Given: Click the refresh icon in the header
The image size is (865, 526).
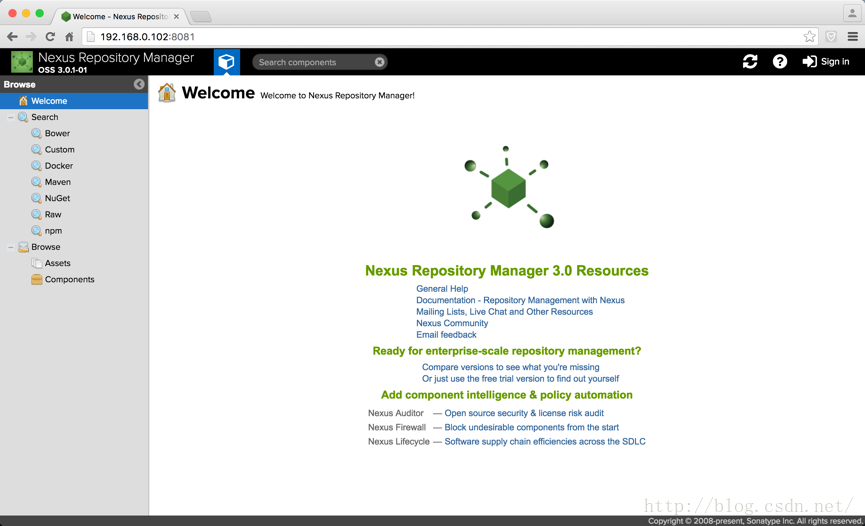Looking at the screenshot, I should click(750, 62).
